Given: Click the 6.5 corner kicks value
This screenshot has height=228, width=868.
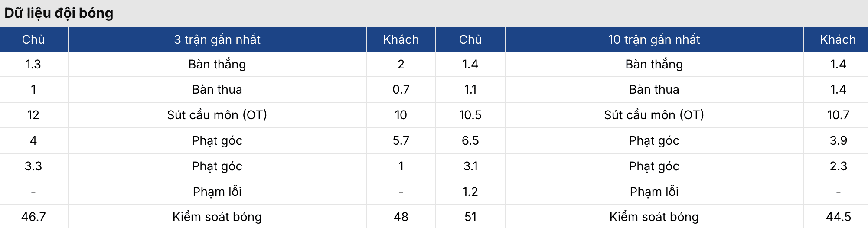Looking at the screenshot, I should pos(470,140).
